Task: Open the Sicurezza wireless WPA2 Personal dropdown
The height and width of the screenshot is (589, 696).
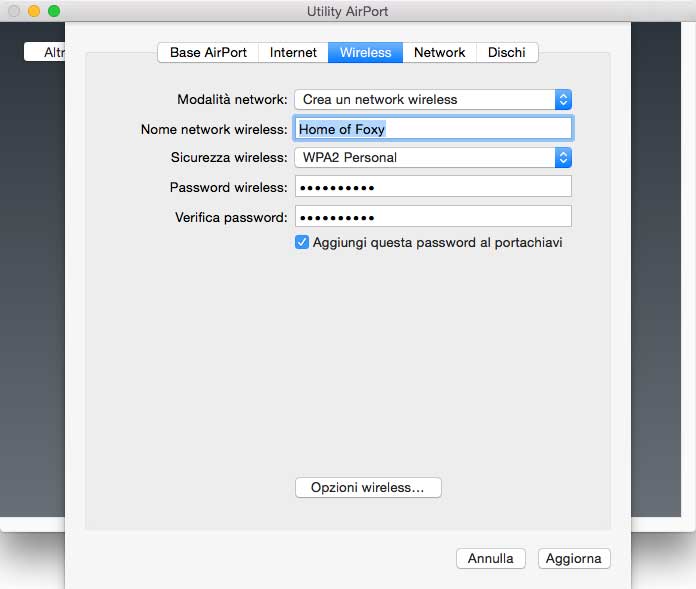Action: pos(433,158)
